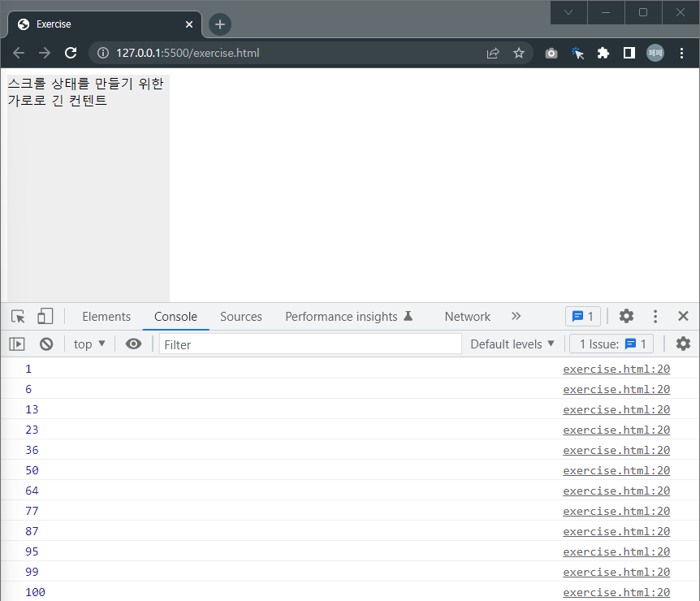Switch to the Network tab

click(467, 316)
